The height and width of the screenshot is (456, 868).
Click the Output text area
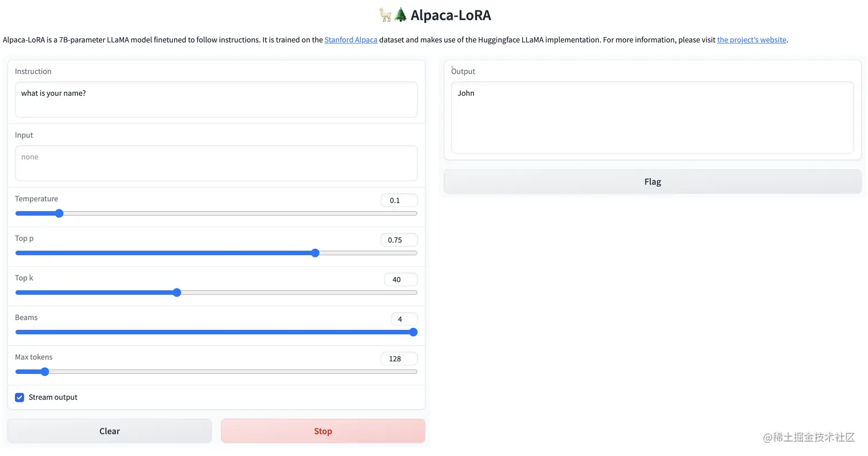tap(653, 118)
